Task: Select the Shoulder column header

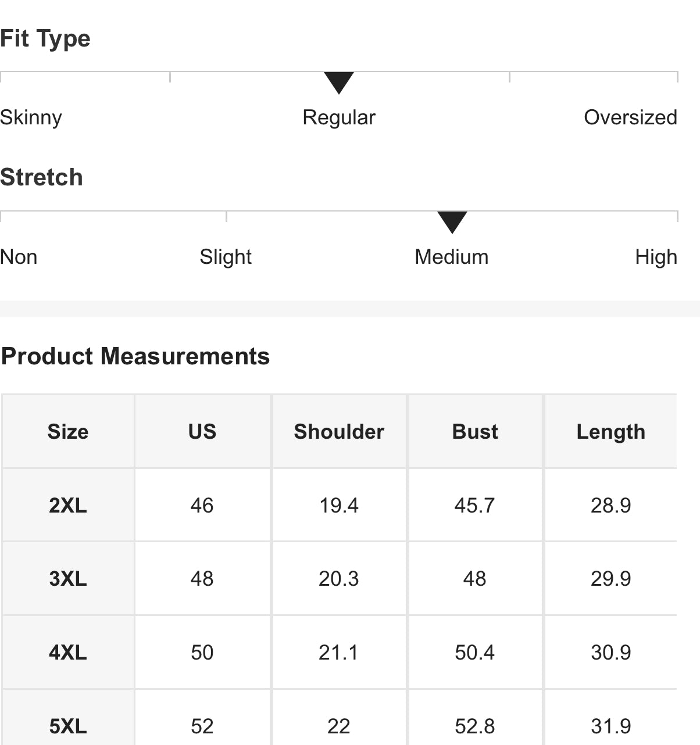Action: (339, 432)
